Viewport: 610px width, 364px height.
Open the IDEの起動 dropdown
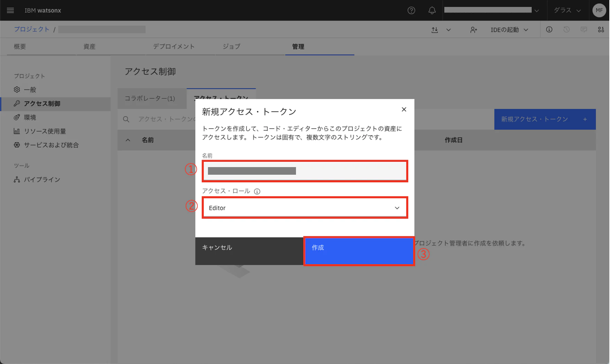(509, 30)
